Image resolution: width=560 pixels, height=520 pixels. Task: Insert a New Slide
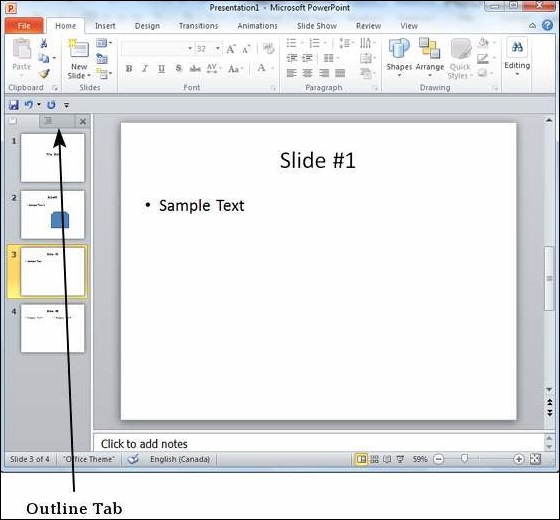coord(79,58)
